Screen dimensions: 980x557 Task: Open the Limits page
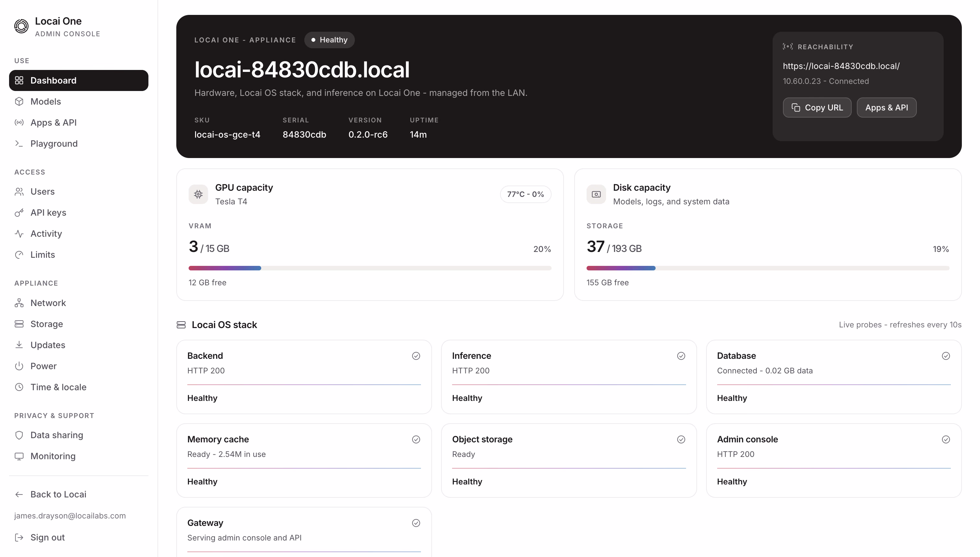[78, 255]
